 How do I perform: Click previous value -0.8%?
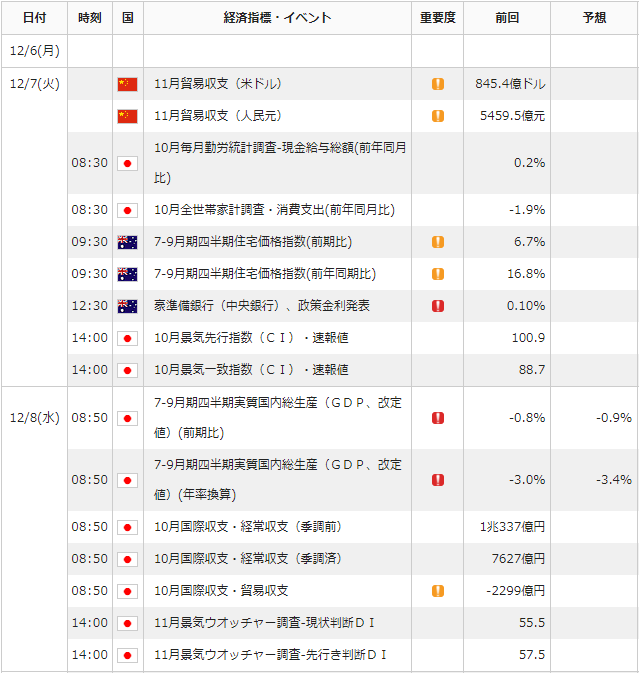pyautogui.click(x=527, y=418)
